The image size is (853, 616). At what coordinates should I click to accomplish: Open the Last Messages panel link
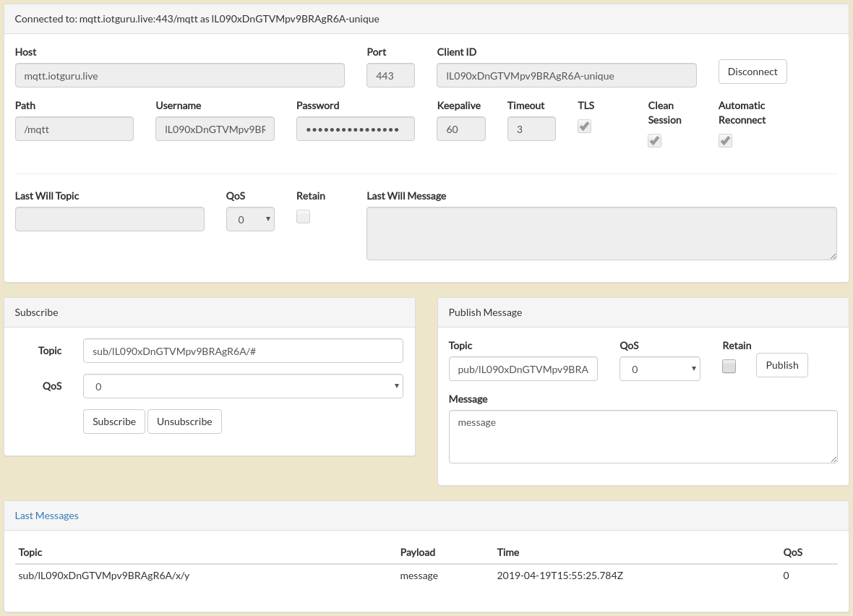point(47,516)
